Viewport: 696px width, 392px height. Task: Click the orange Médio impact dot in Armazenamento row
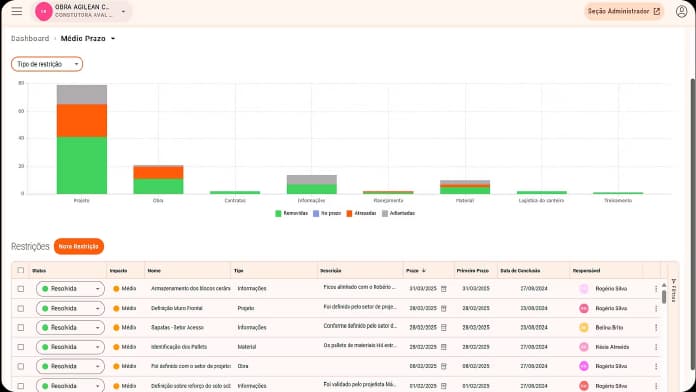click(116, 289)
